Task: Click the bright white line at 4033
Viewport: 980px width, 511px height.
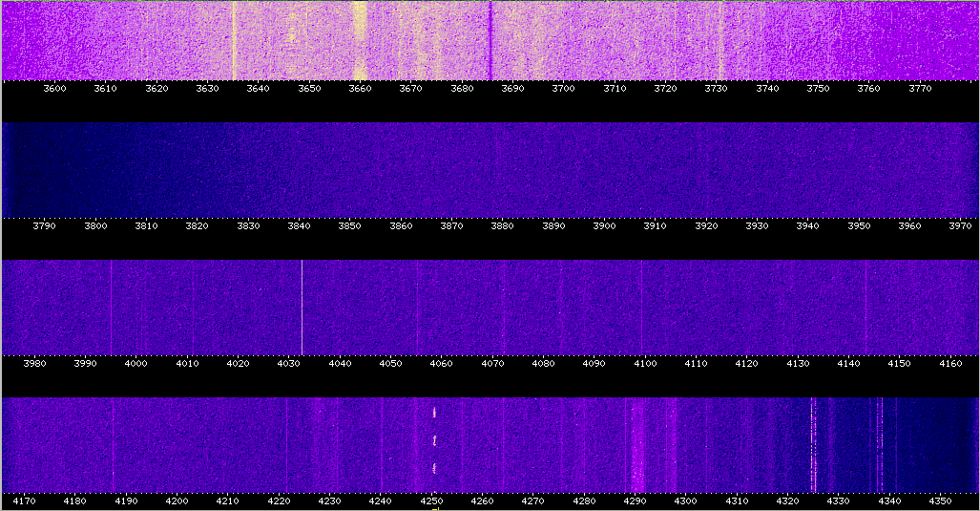Action: (x=302, y=308)
